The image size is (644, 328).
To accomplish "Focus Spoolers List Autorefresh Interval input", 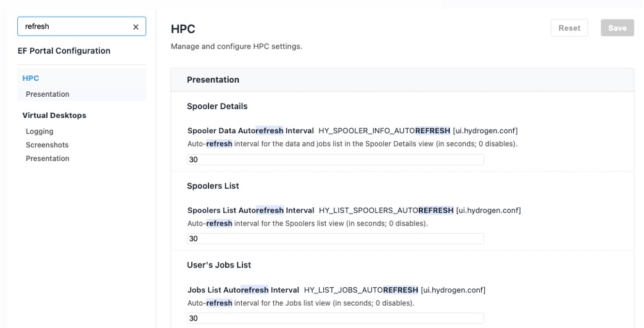I will [335, 239].
